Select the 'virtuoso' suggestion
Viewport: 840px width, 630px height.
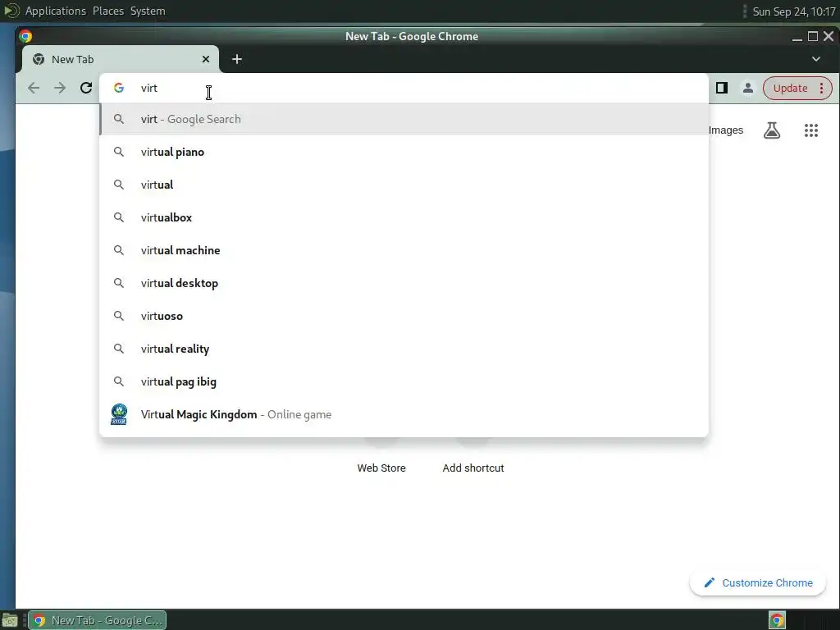pyautogui.click(x=404, y=316)
